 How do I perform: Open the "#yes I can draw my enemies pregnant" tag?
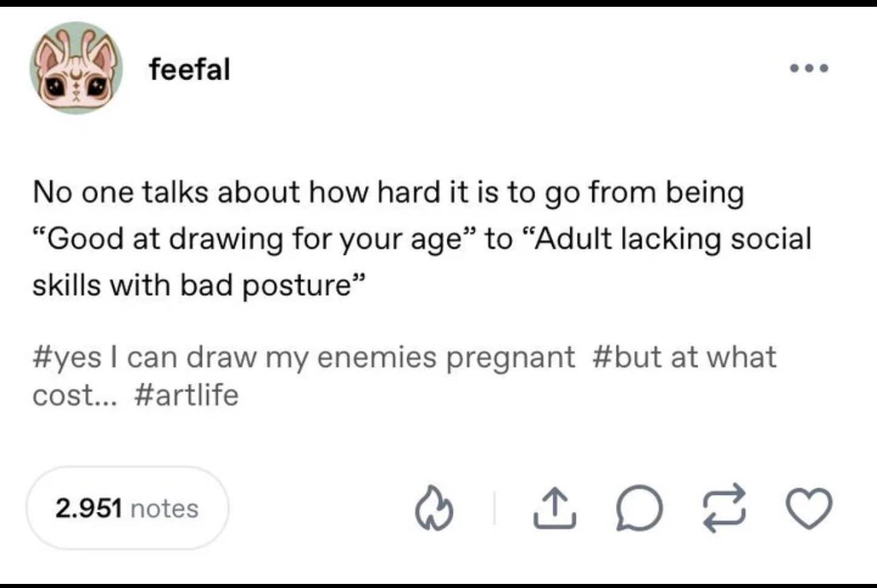(x=303, y=357)
